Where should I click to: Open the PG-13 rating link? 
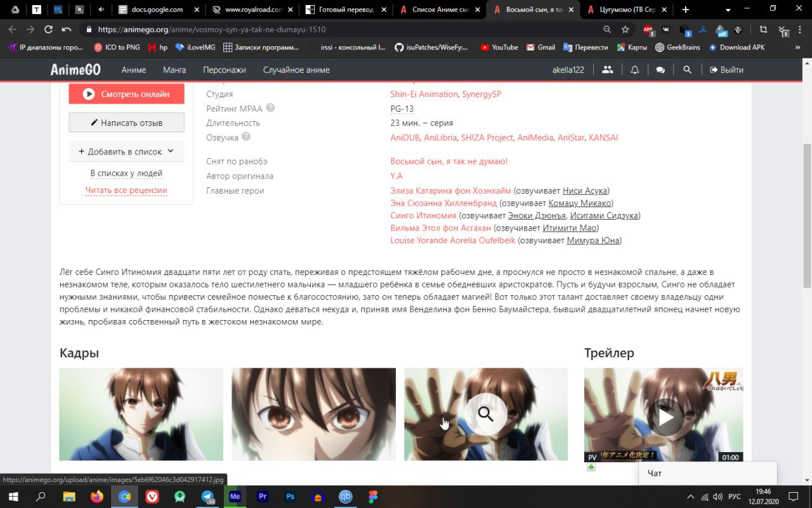[x=402, y=109]
